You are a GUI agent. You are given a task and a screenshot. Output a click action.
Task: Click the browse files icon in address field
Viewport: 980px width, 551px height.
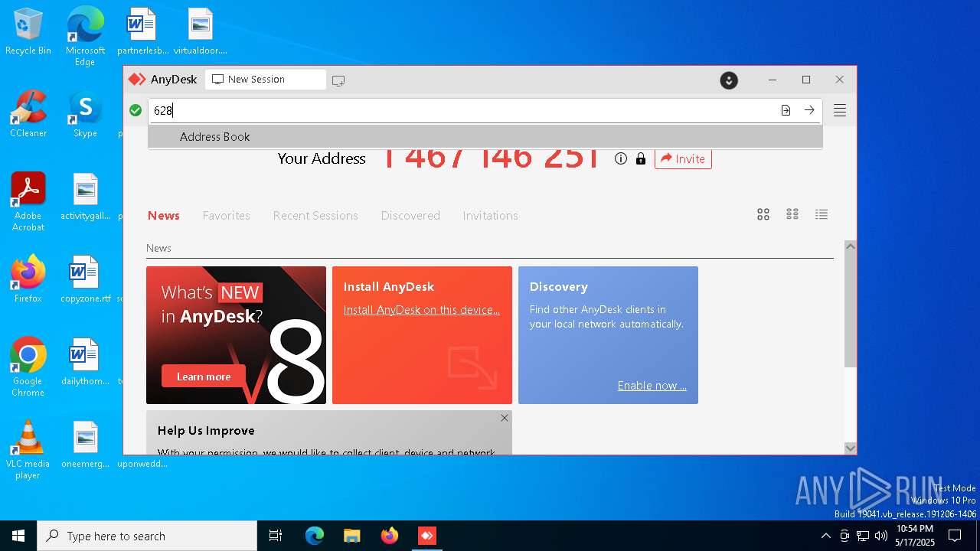(x=786, y=110)
